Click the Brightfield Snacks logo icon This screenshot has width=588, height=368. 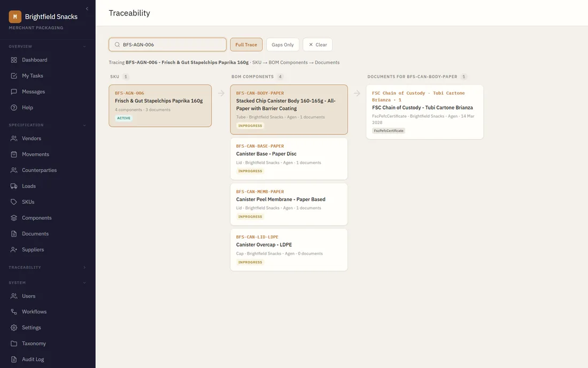(15, 17)
